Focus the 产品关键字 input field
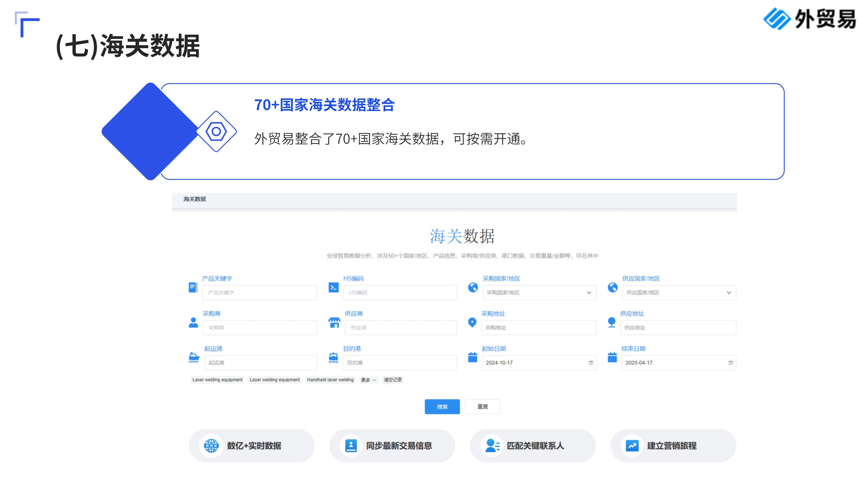Screen dimensions: 868x488 click(259, 293)
